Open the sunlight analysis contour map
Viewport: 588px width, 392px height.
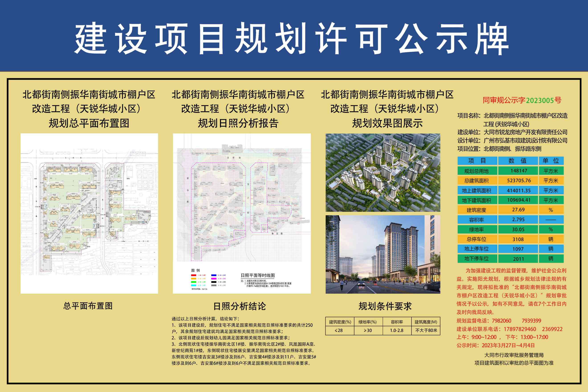click(242, 200)
